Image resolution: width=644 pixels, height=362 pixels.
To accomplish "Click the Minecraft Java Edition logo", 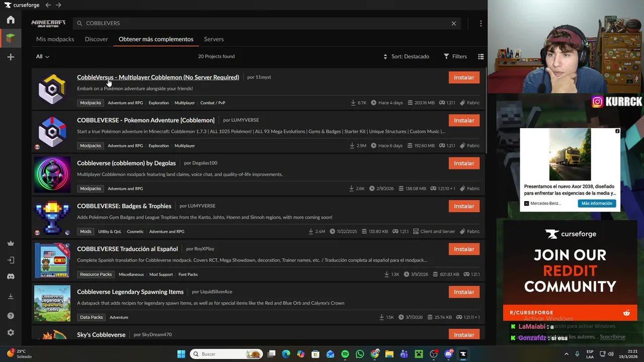I will (48, 23).
